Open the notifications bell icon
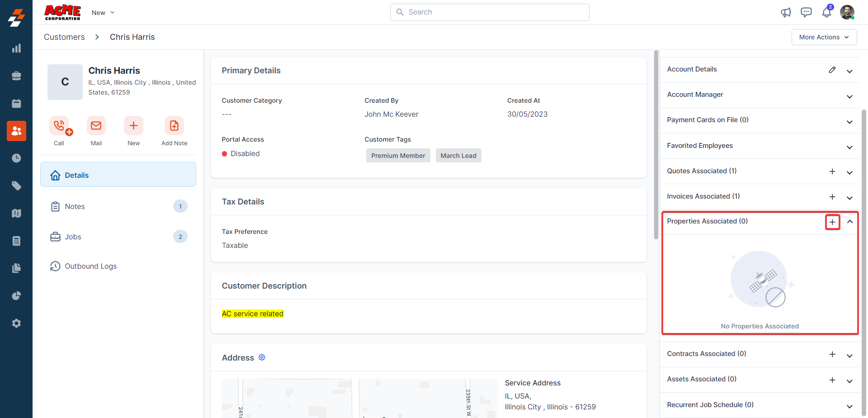 coord(826,12)
